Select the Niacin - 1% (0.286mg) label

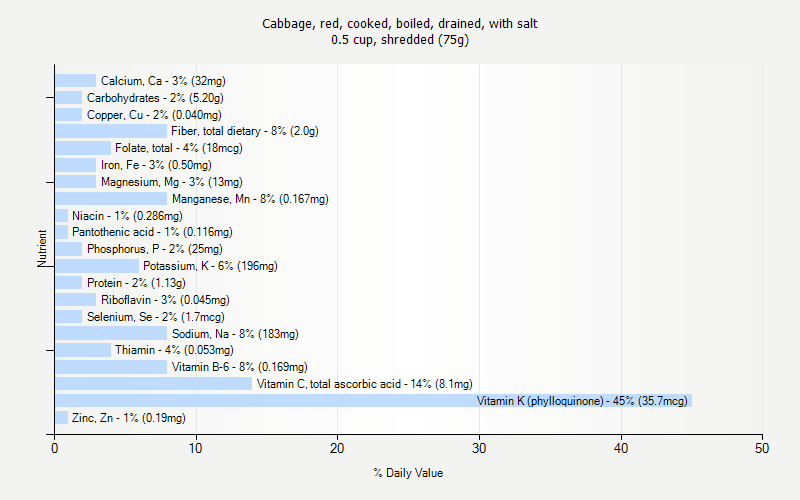[127, 216]
